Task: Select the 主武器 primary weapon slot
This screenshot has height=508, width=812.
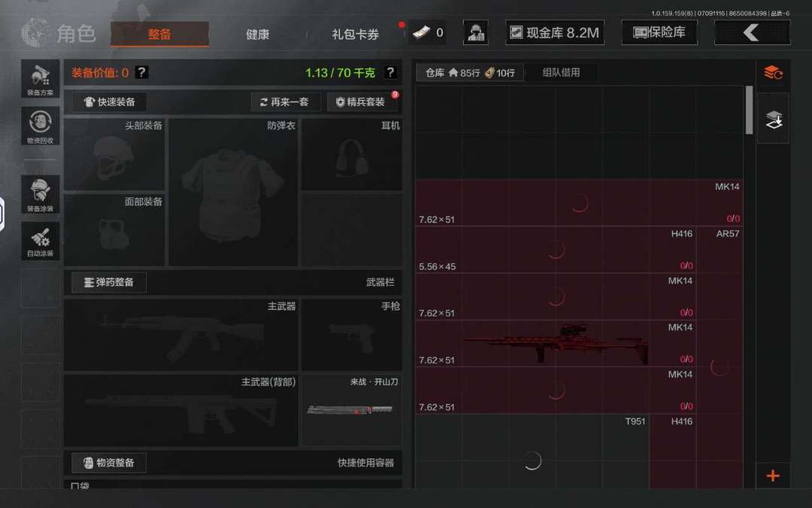Action: 180,335
